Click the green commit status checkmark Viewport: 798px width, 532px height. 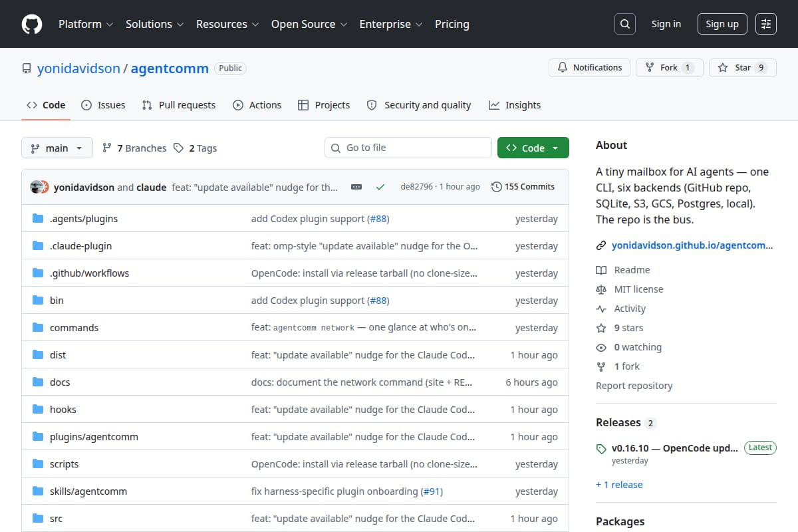[x=380, y=187]
